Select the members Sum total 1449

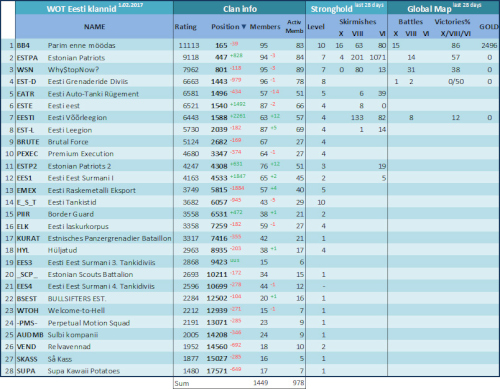tap(261, 383)
